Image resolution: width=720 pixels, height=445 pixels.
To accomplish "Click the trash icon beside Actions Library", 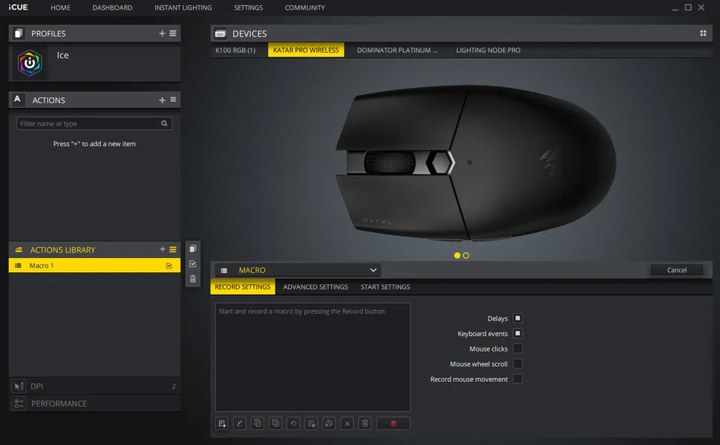I will (x=193, y=279).
